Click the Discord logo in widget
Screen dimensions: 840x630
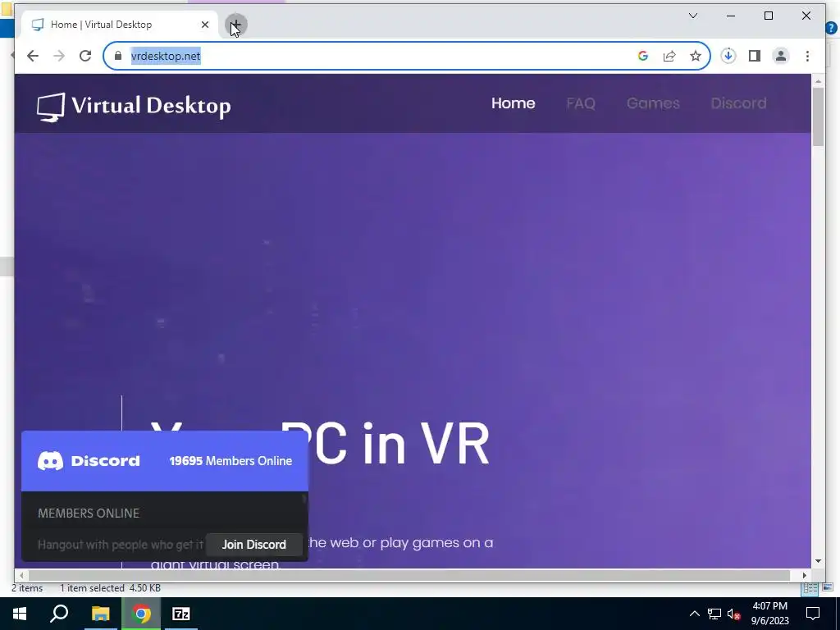[89, 461]
